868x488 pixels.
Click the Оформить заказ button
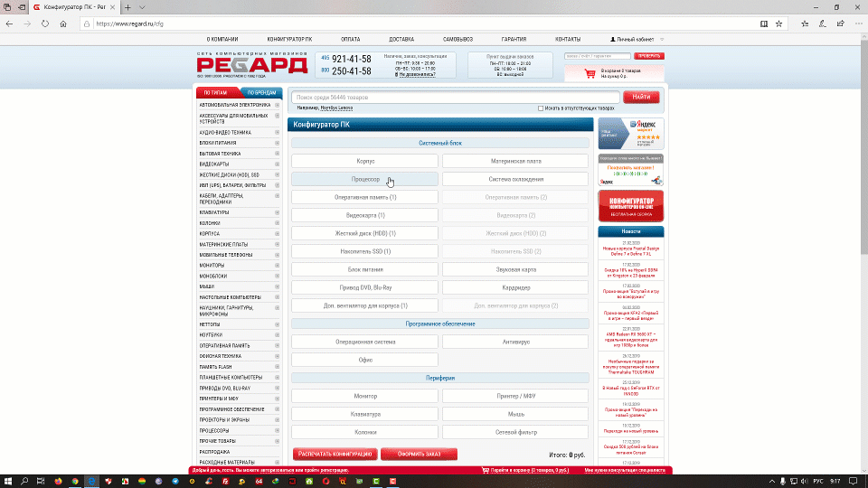pos(419,455)
